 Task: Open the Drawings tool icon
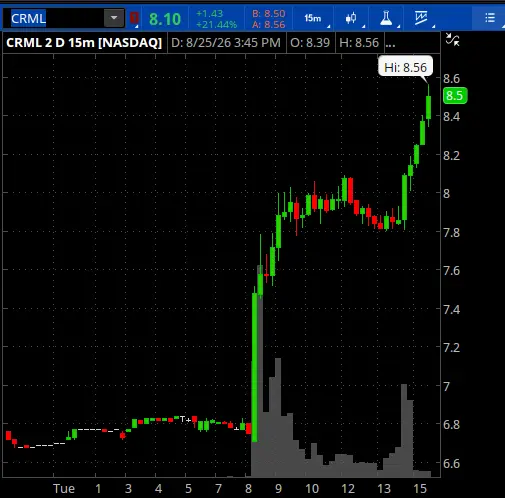click(x=421, y=18)
